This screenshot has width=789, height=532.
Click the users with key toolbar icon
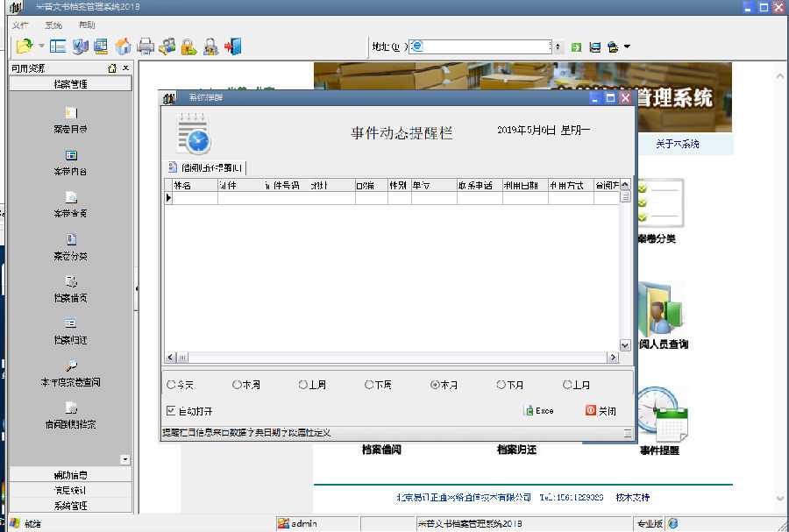click(x=167, y=46)
